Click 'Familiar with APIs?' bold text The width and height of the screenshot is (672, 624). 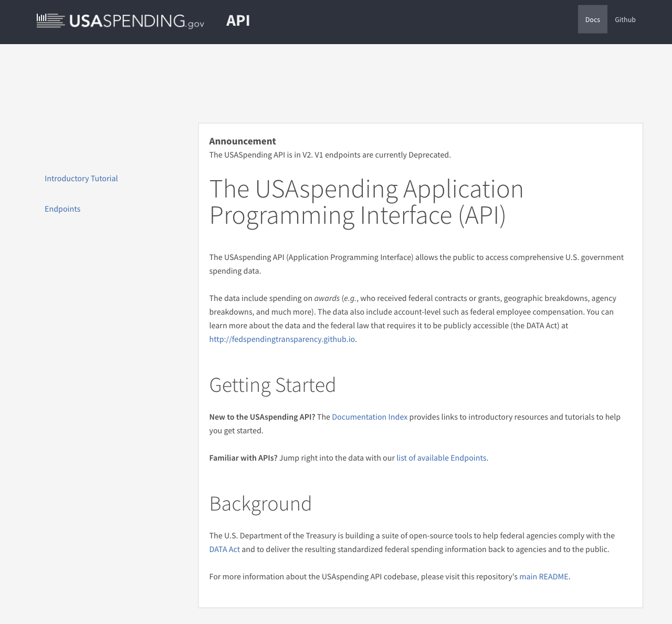click(243, 458)
